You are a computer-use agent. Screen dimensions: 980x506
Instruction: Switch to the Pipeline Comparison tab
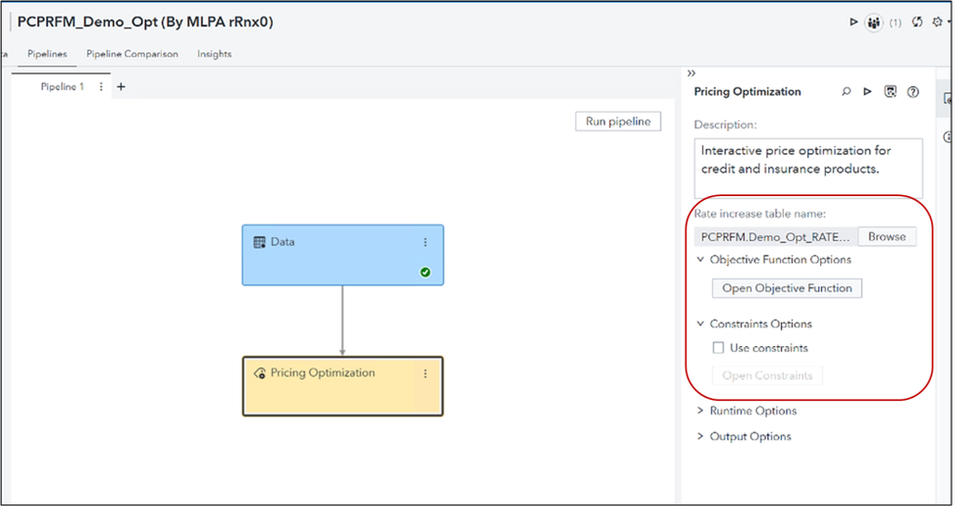point(132,54)
